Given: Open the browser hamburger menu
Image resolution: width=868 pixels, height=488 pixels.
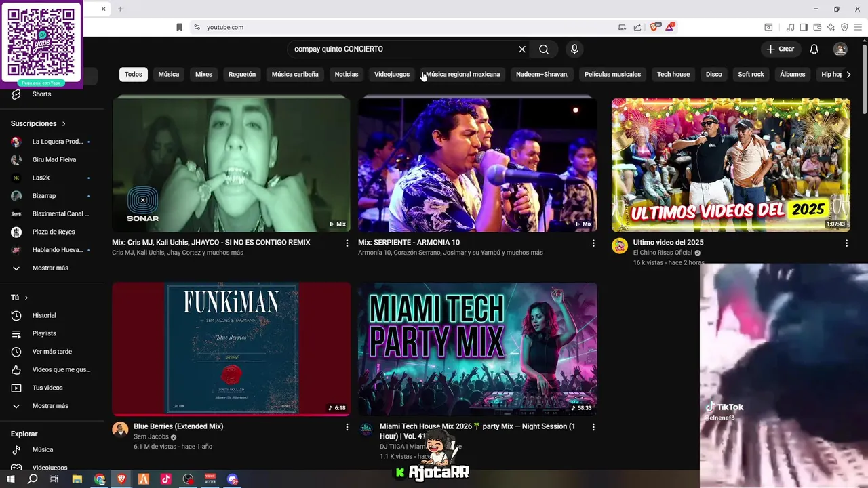Looking at the screenshot, I should point(858,27).
